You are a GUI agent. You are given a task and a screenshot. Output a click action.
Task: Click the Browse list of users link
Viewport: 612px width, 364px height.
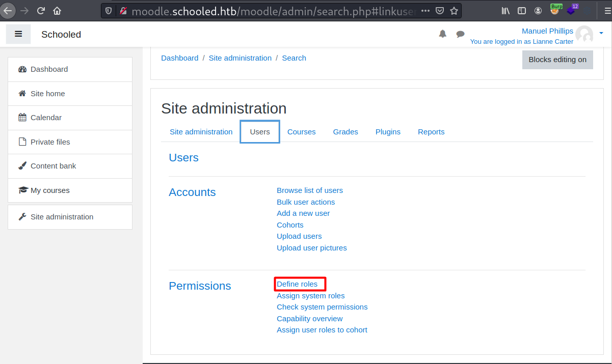point(310,190)
